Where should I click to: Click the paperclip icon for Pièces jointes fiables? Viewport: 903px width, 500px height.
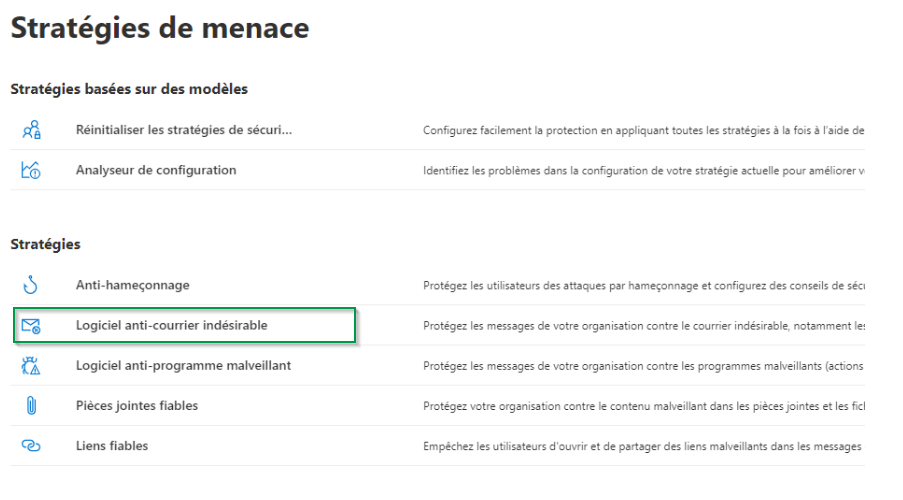pos(31,406)
